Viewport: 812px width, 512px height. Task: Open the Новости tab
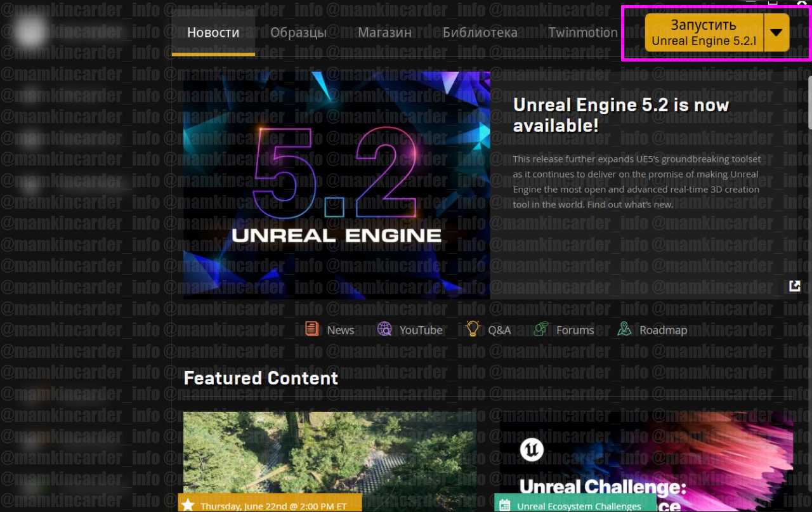[213, 32]
